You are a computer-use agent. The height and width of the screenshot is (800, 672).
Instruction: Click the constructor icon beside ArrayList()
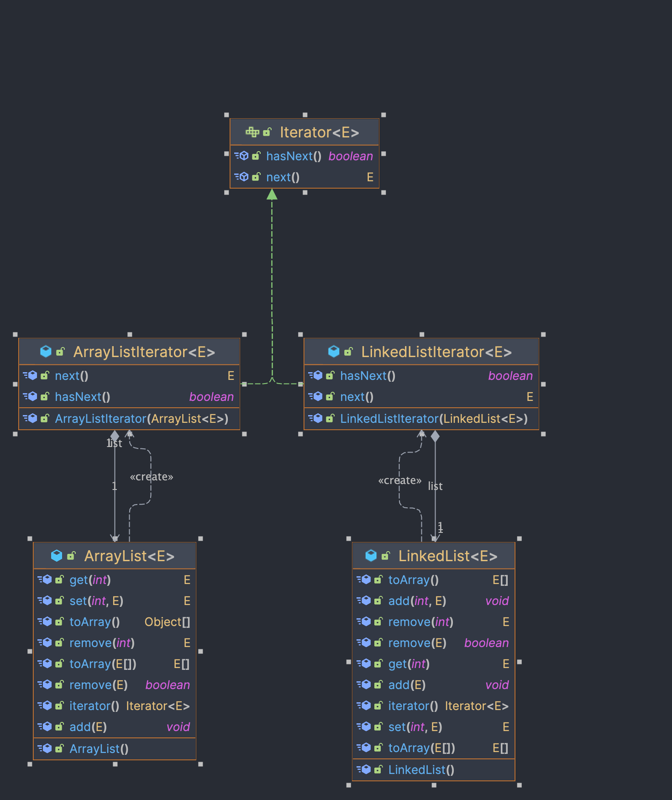point(45,748)
